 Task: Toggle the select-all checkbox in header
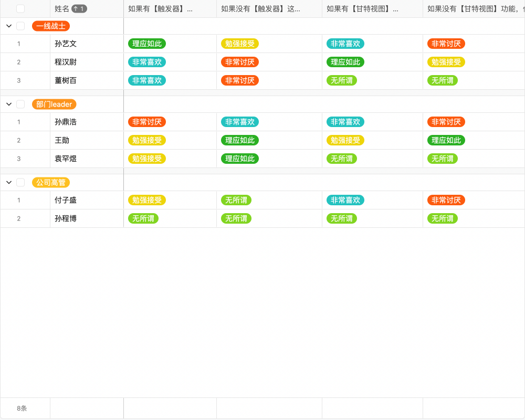point(20,9)
